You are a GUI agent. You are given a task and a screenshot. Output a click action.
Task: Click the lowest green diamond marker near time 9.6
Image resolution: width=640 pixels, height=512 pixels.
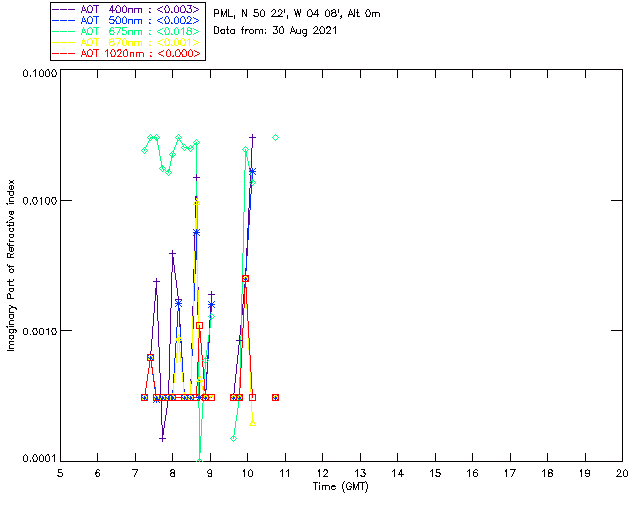pos(233,438)
